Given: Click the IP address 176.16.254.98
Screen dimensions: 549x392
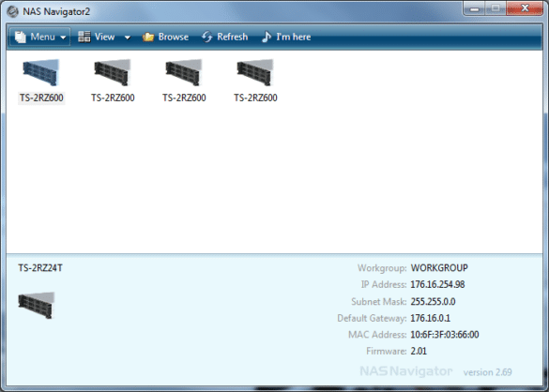Looking at the screenshot, I should point(437,284).
